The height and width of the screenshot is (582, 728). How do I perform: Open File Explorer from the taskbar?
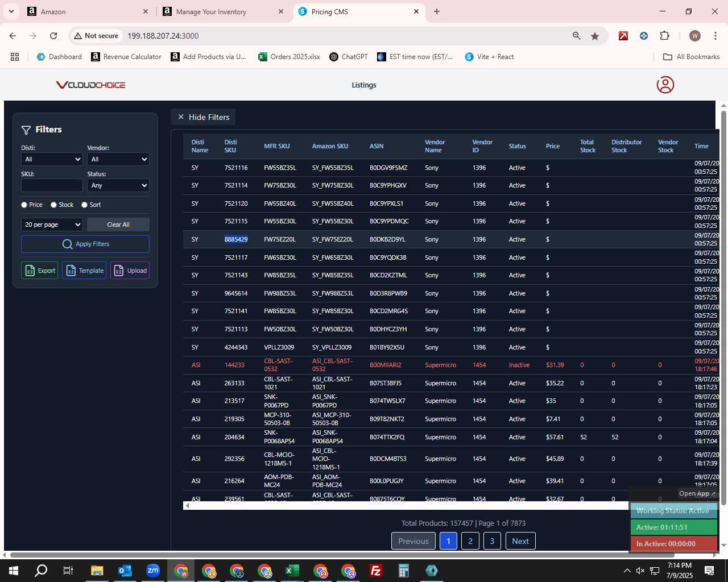click(x=97, y=571)
